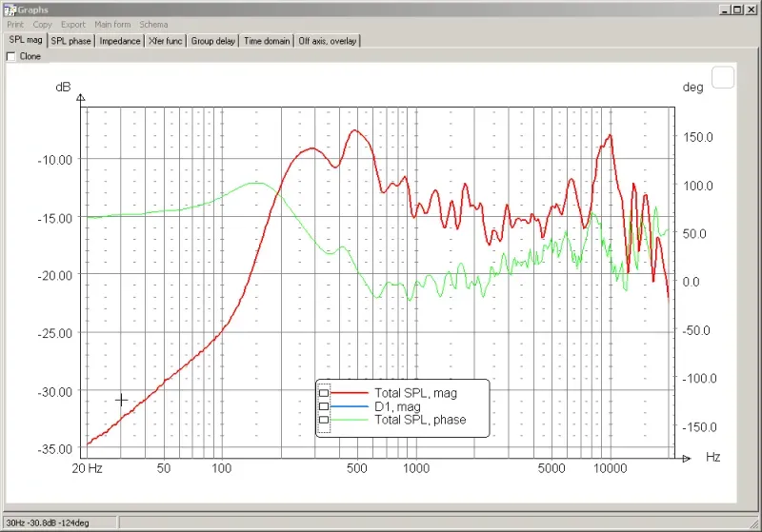Click the 1000 frequency tick label

[416, 468]
